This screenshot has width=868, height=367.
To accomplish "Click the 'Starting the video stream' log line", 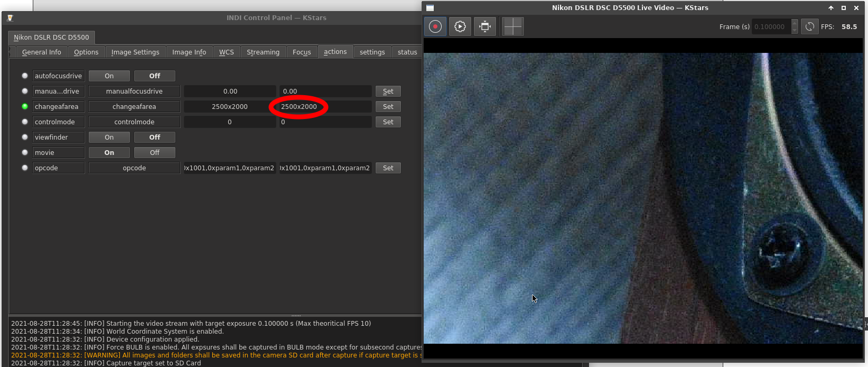I will [191, 324].
